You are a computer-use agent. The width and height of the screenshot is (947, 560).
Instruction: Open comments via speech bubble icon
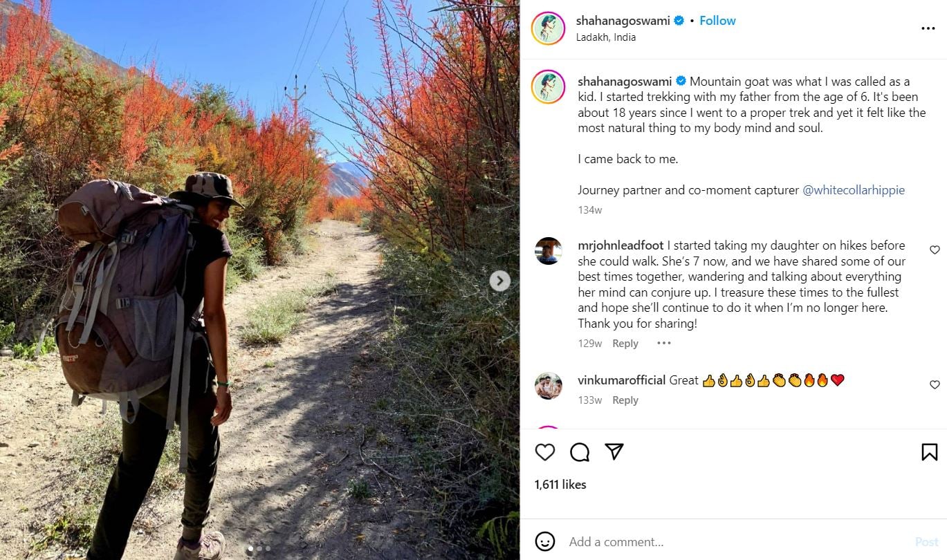pos(580,452)
